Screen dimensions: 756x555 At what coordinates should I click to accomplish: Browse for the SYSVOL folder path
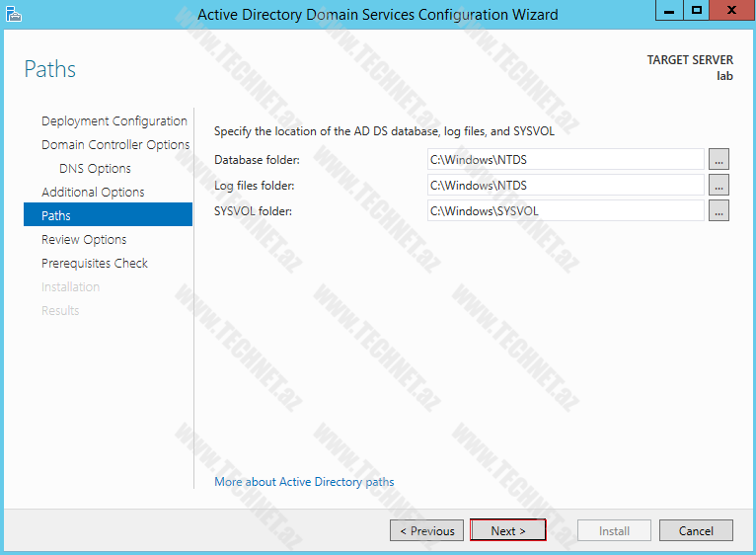pos(718,210)
